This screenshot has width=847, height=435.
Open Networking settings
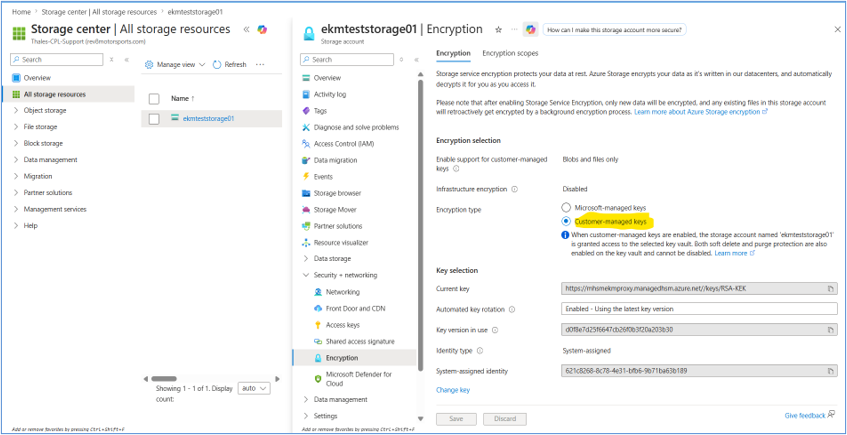[x=342, y=292]
